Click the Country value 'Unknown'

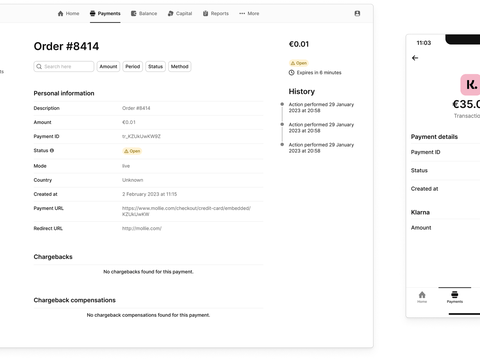(x=132, y=180)
